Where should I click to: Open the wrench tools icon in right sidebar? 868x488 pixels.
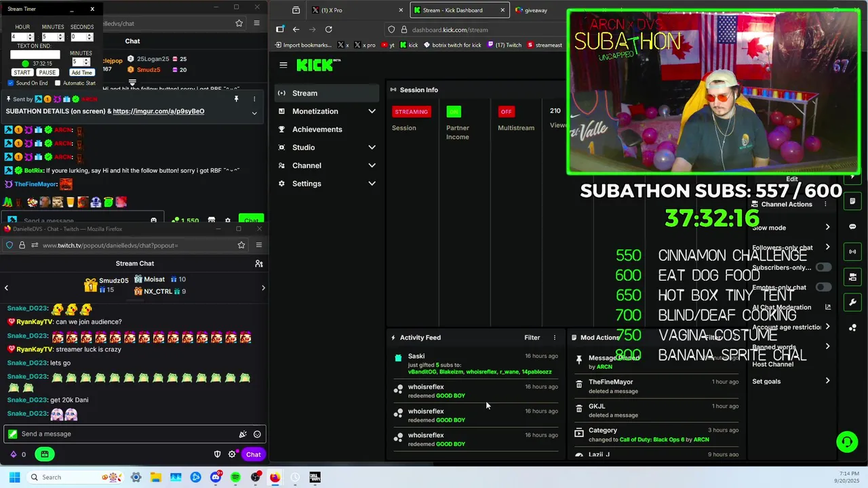[x=853, y=302]
